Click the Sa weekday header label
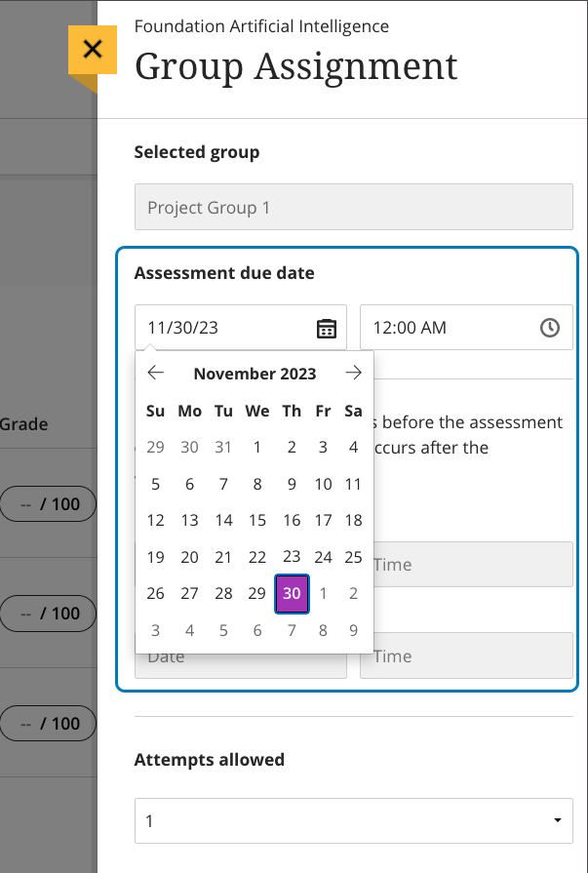The width and height of the screenshot is (588, 873). 353,411
